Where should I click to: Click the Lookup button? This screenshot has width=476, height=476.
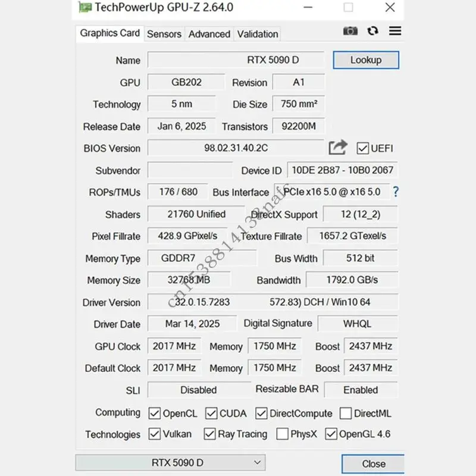pos(366,60)
